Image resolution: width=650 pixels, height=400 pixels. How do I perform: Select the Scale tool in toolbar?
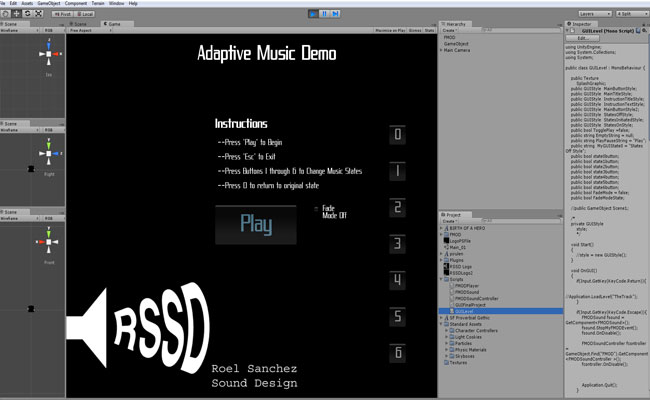tap(38, 14)
